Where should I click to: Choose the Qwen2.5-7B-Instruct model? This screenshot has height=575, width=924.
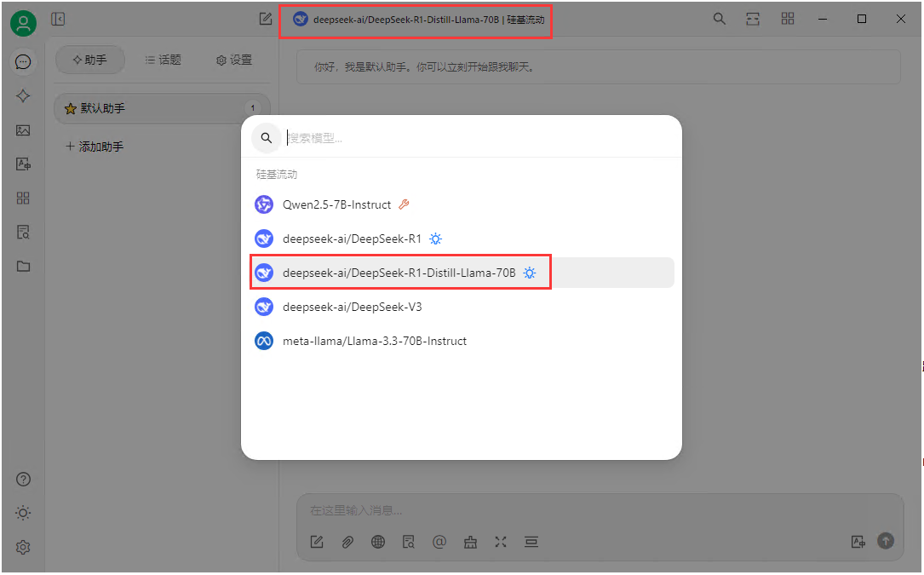[x=462, y=204]
